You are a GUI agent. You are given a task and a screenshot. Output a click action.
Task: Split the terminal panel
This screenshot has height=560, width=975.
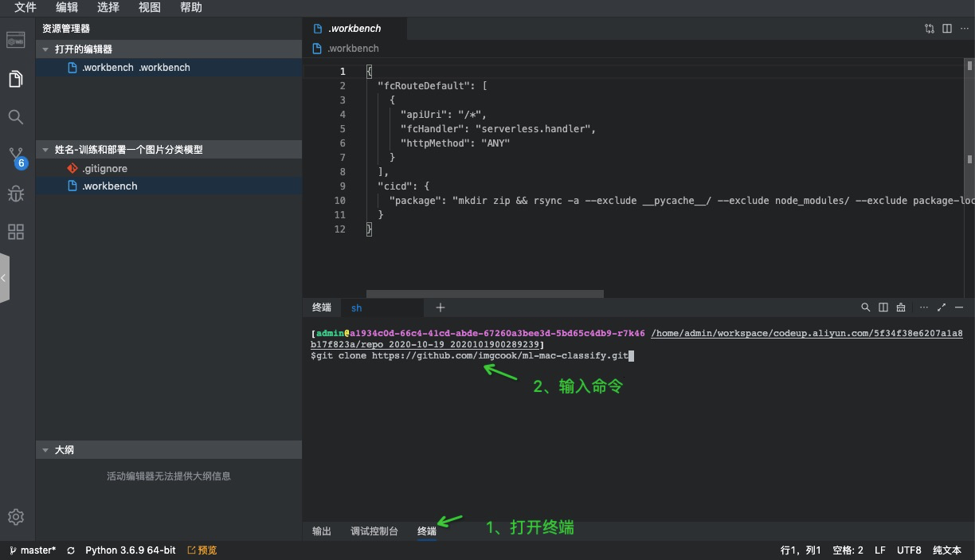tap(883, 307)
